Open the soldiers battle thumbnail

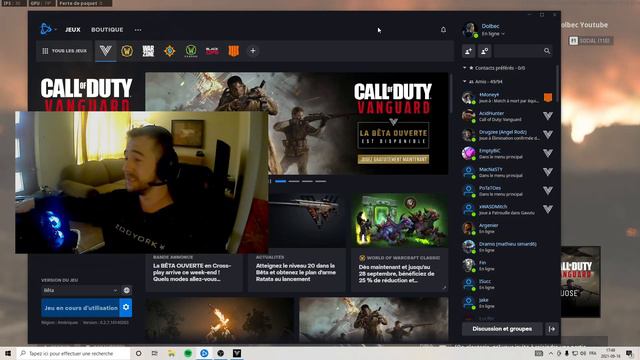point(373,320)
